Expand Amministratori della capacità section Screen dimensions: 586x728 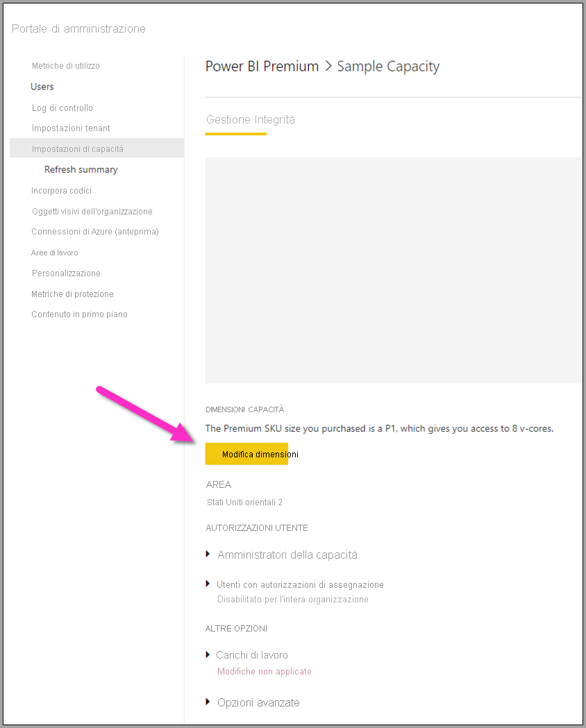[x=287, y=555]
